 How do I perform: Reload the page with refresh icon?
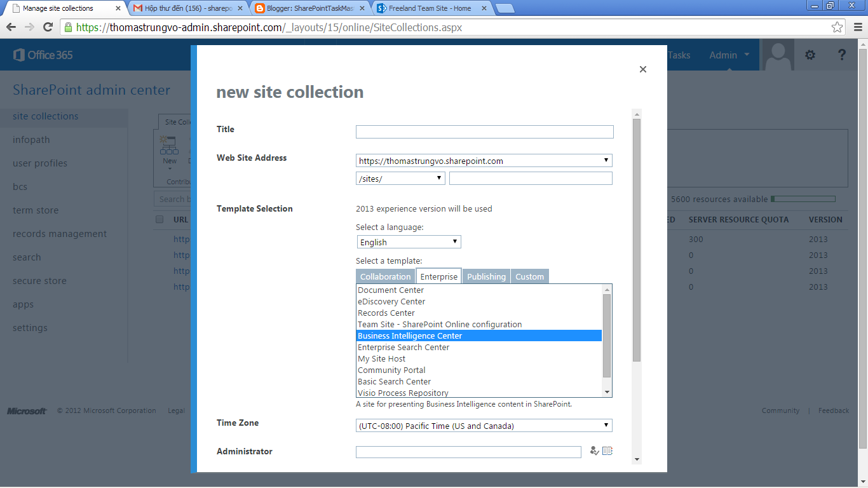coord(48,27)
